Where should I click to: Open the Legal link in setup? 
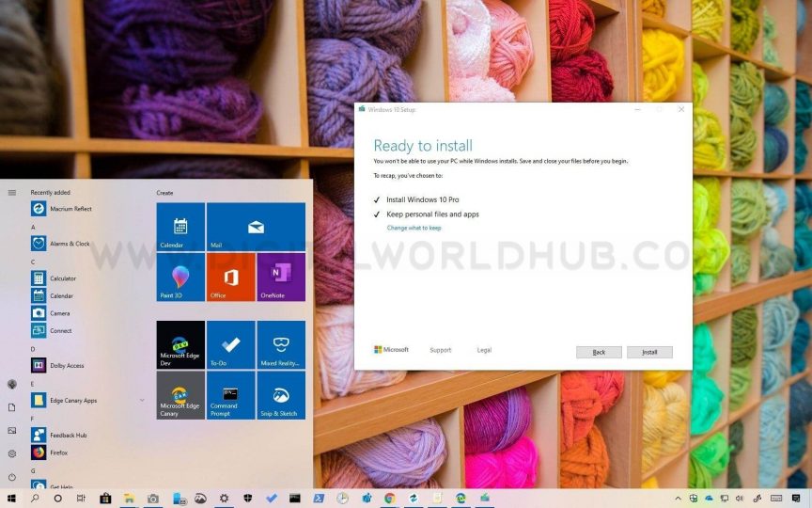point(484,350)
